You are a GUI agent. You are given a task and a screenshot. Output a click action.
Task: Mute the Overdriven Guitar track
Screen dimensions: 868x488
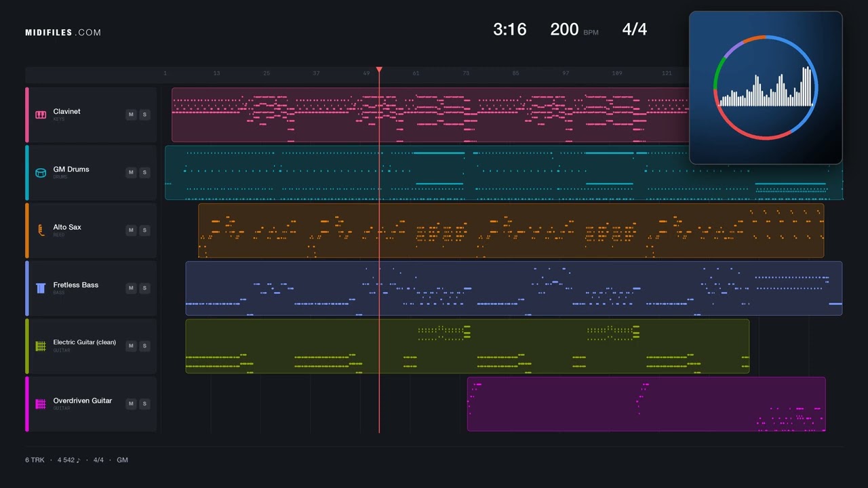[x=131, y=403]
